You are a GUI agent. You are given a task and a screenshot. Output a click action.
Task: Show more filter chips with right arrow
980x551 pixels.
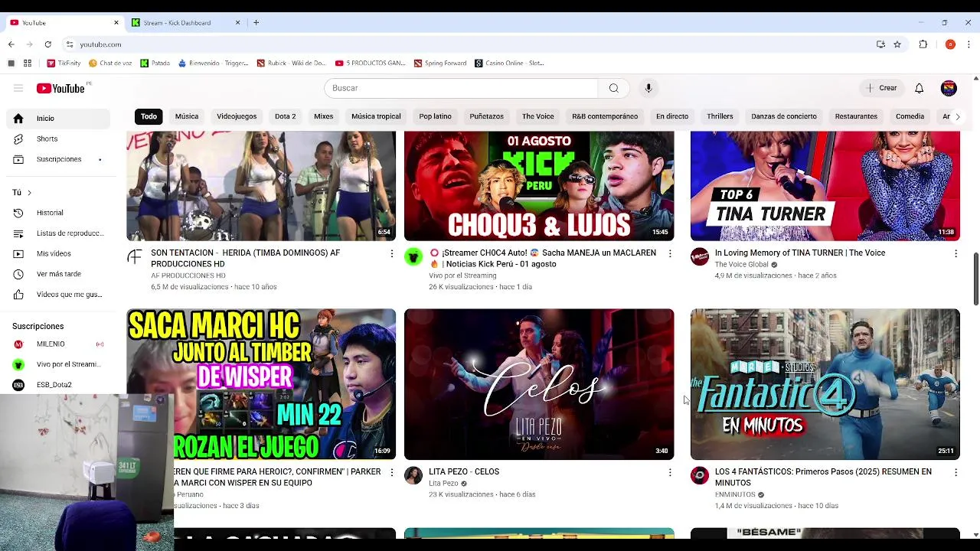pos(957,116)
